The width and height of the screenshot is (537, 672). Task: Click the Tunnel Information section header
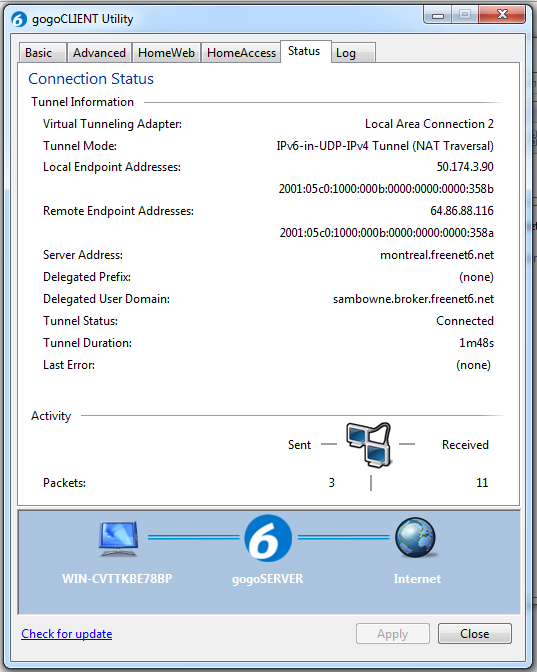(82, 102)
